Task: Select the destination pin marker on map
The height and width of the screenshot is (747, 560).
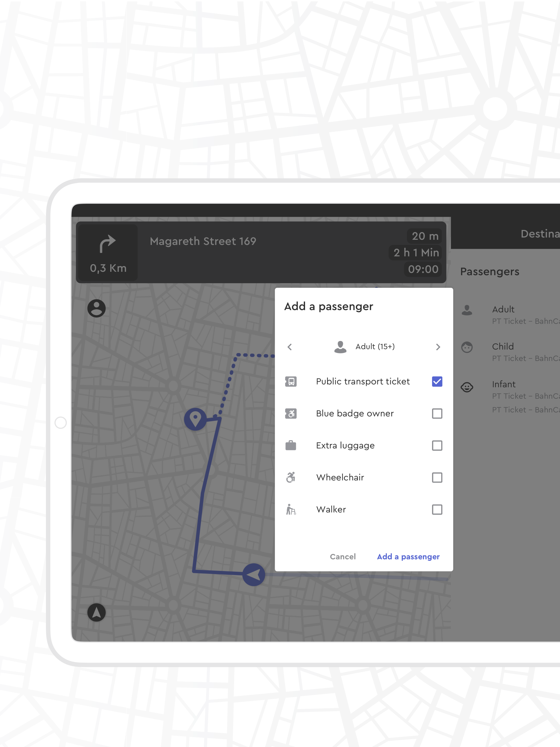Action: click(x=195, y=419)
